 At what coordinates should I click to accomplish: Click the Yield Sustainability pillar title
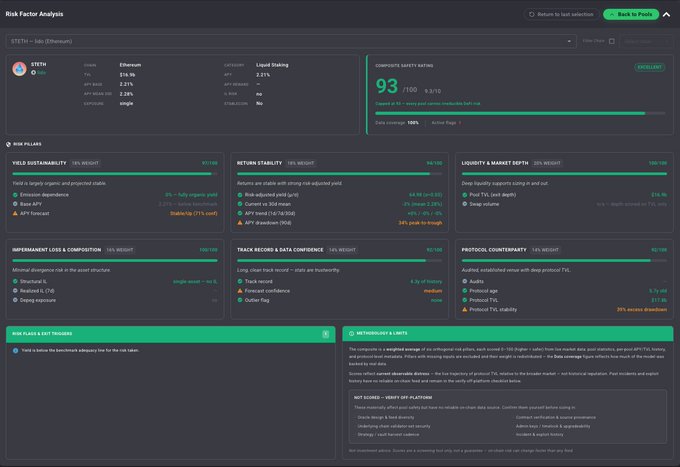[x=39, y=163]
